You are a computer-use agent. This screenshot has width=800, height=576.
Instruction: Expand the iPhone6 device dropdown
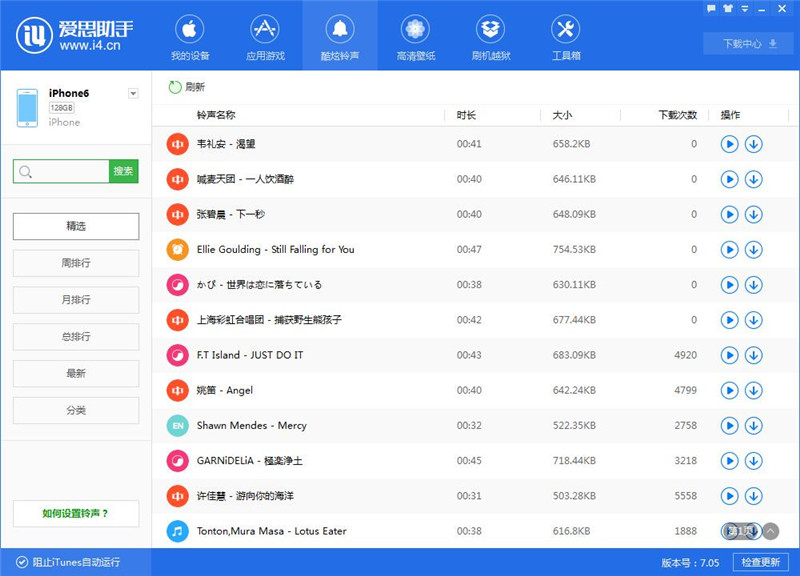click(132, 92)
